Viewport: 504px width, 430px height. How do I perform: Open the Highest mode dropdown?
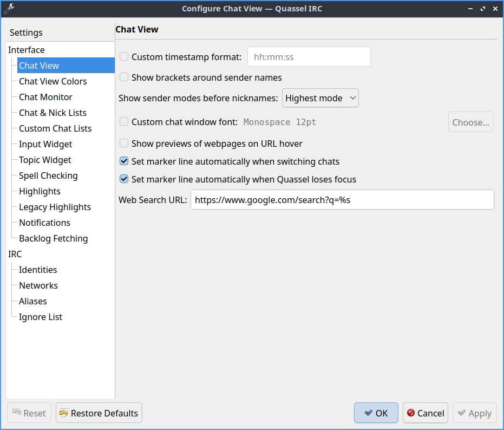coord(320,98)
